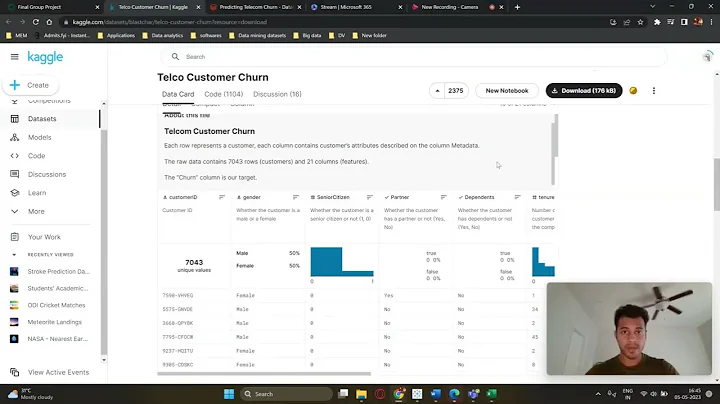This screenshot has width=720, height=404.
Task: Switch to the Code (1104) tab
Action: point(223,94)
